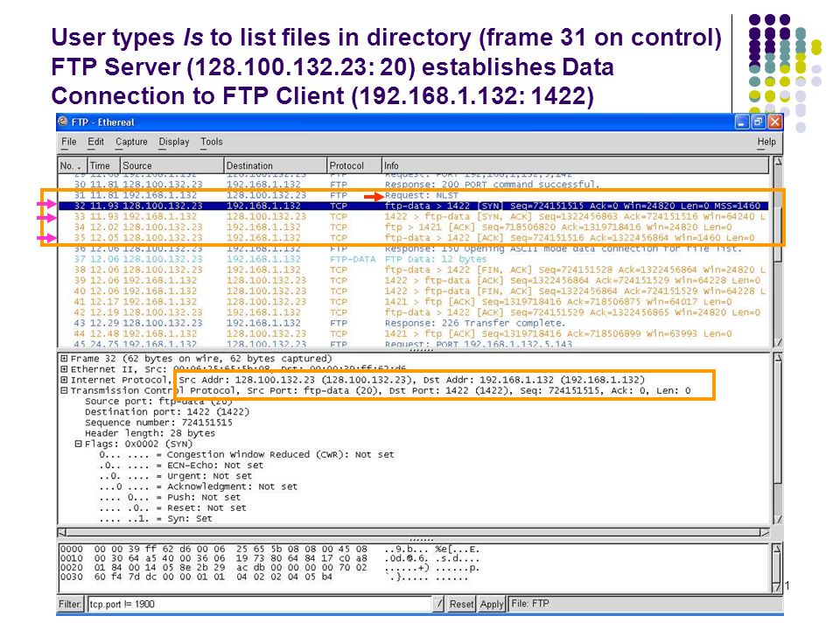Select packet 38 ftp-data > 1422 [FIN, ACK]
Image resolution: width=840 pixels, height=630 pixels.
tap(415, 270)
